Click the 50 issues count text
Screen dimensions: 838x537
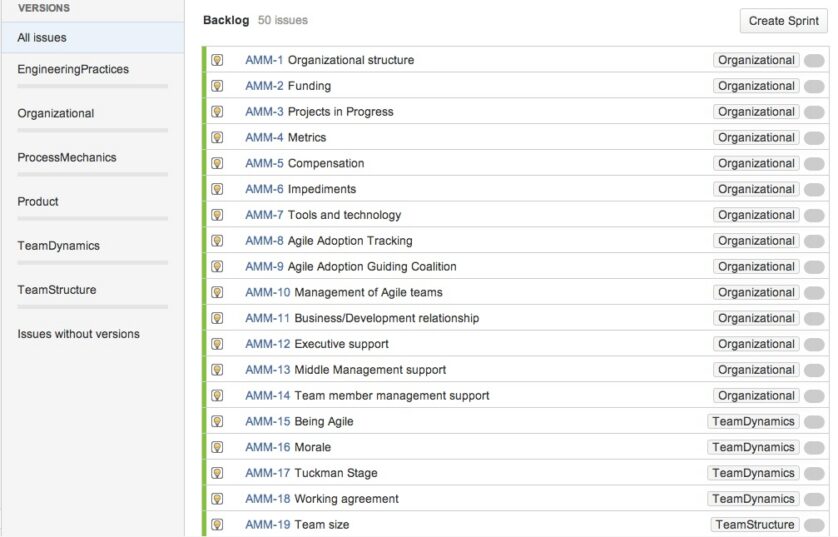283,20
